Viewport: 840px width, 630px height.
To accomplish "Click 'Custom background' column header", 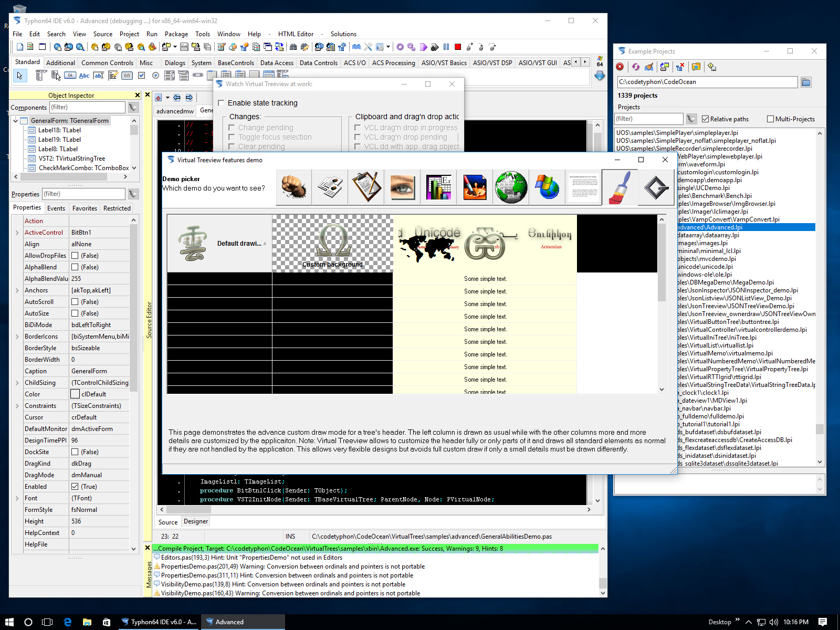I will pyautogui.click(x=332, y=244).
